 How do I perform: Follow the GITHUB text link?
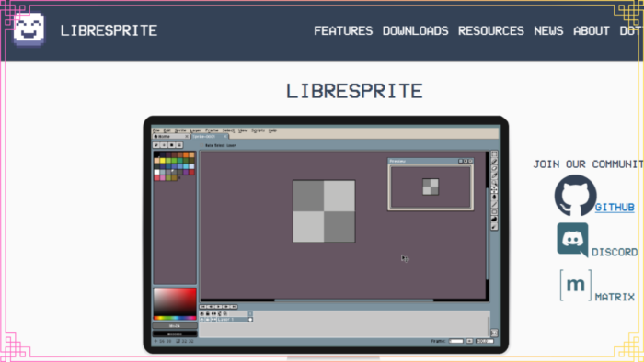[615, 208]
